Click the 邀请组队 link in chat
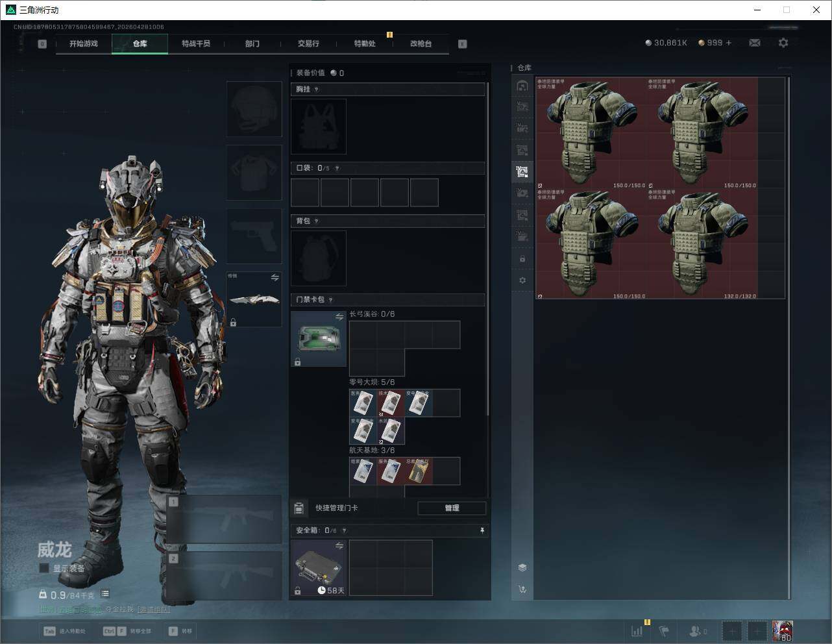This screenshot has height=644, width=832. click(x=154, y=610)
